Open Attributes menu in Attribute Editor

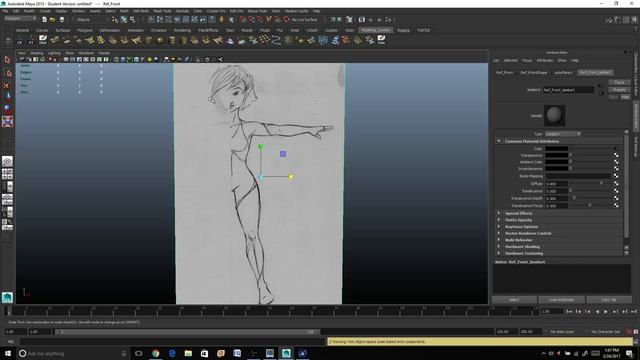(544, 60)
